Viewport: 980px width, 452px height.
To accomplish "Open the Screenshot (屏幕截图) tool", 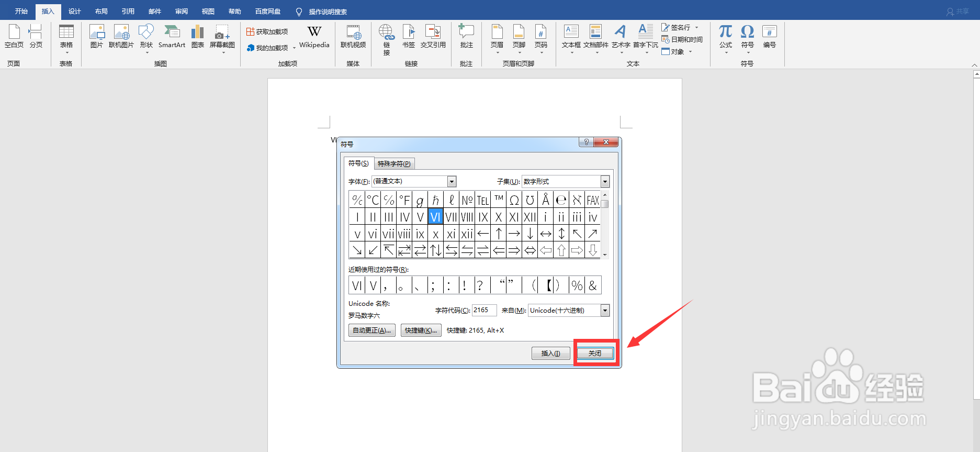I will tap(222, 39).
